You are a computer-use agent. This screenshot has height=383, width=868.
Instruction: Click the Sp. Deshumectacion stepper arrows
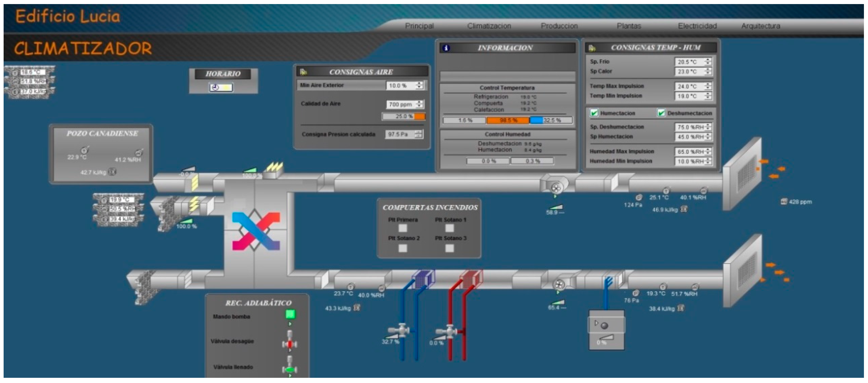708,127
